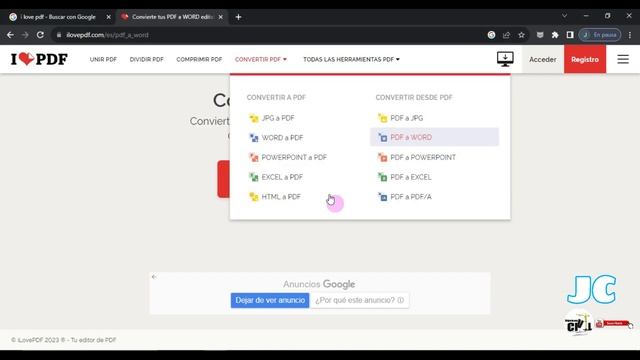640x360 pixels.
Task: Click the iLovePDF logo
Action: (x=39, y=59)
